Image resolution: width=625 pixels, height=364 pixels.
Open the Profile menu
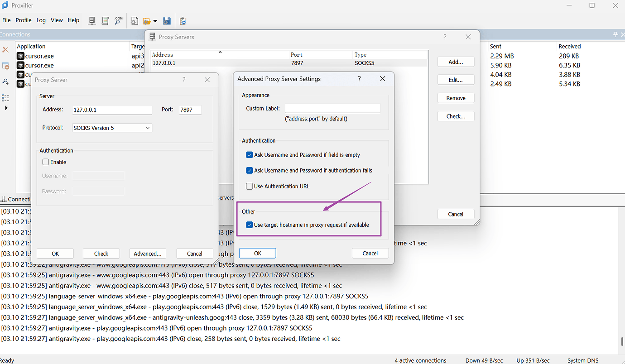click(24, 20)
